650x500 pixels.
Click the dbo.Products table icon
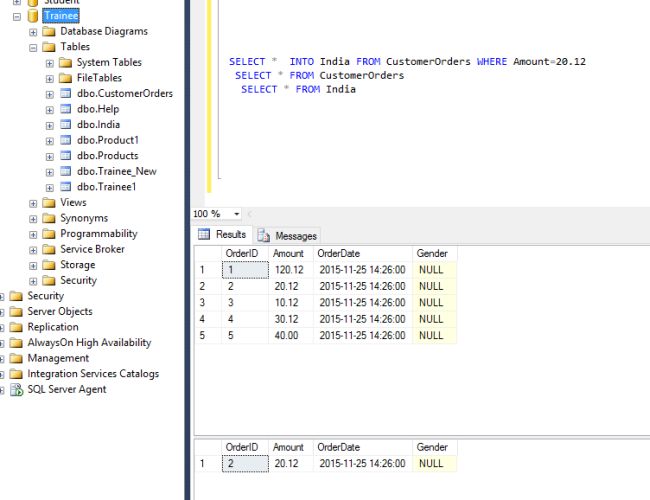[65, 156]
